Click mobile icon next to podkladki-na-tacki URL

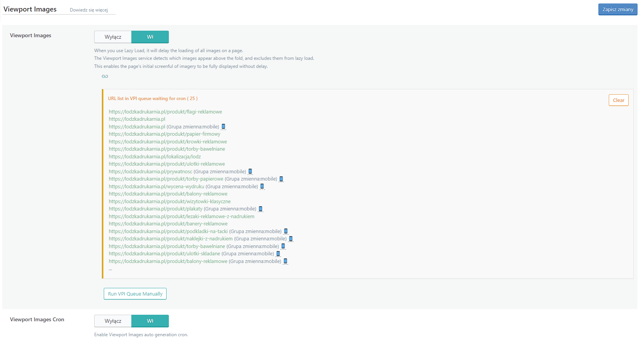(x=286, y=231)
